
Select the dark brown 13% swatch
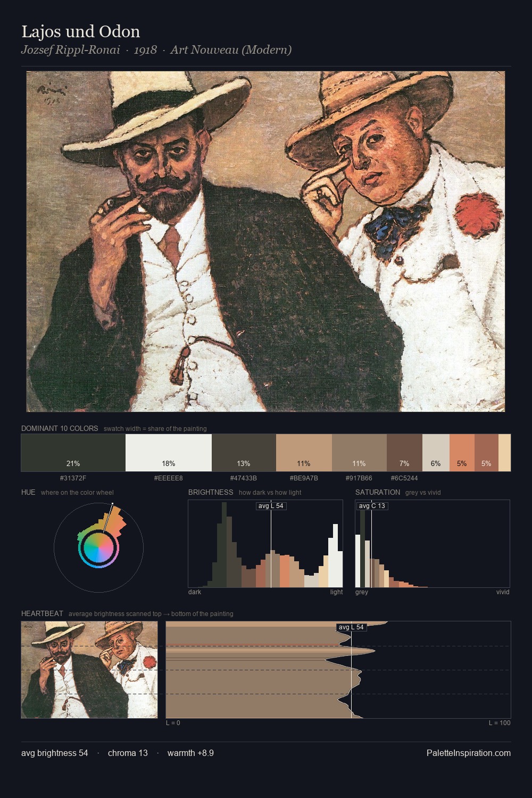pos(244,453)
